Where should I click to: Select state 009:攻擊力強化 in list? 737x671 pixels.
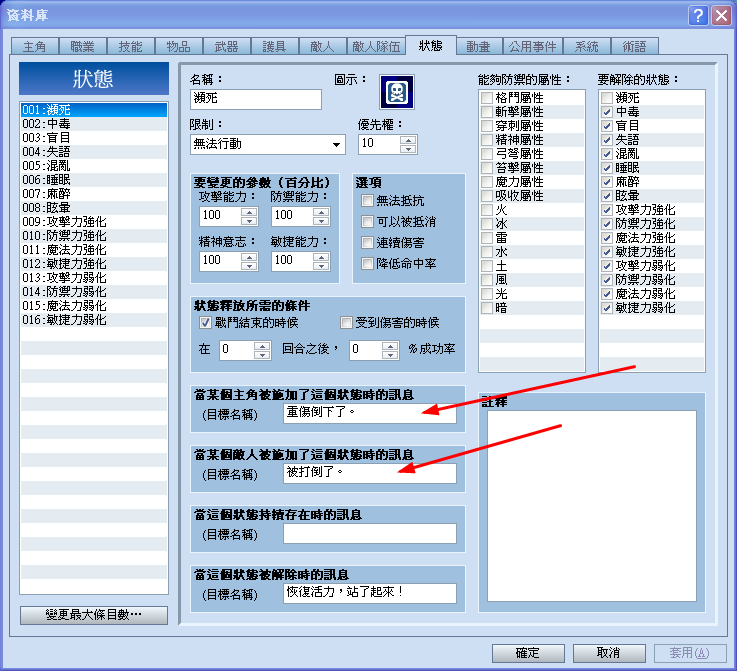(94, 222)
